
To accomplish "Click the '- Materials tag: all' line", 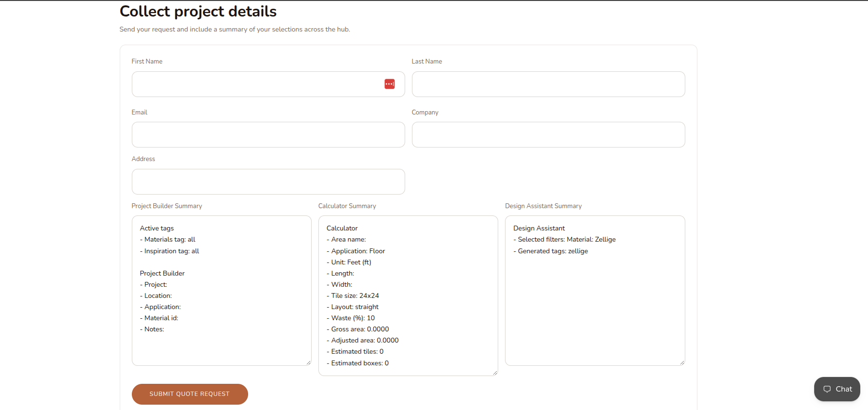I will click(x=168, y=240).
